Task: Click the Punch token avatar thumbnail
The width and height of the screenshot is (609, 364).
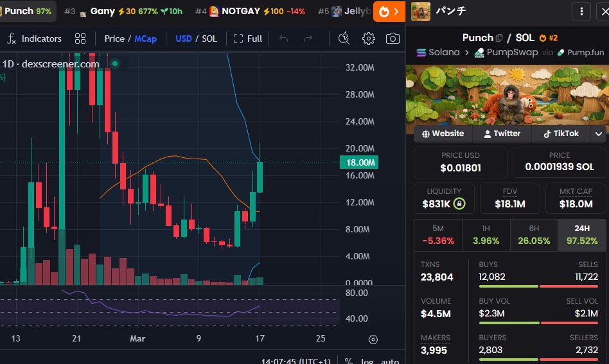Action: (x=421, y=12)
